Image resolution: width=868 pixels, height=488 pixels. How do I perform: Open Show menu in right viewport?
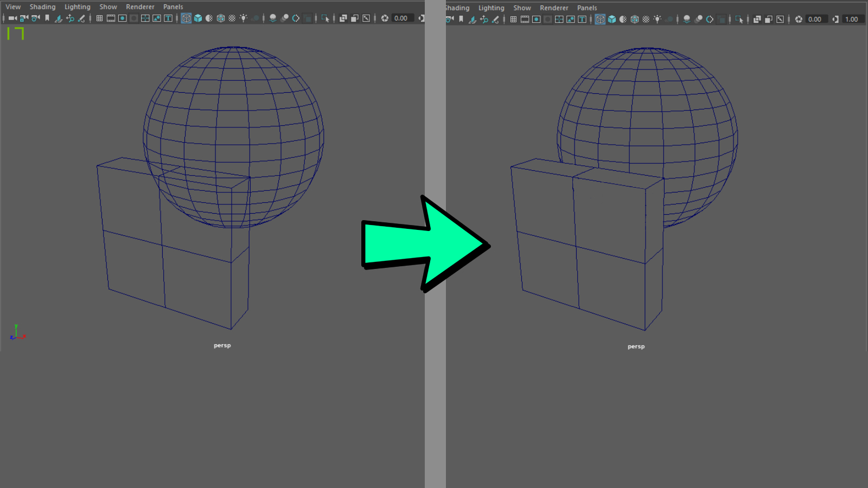522,8
